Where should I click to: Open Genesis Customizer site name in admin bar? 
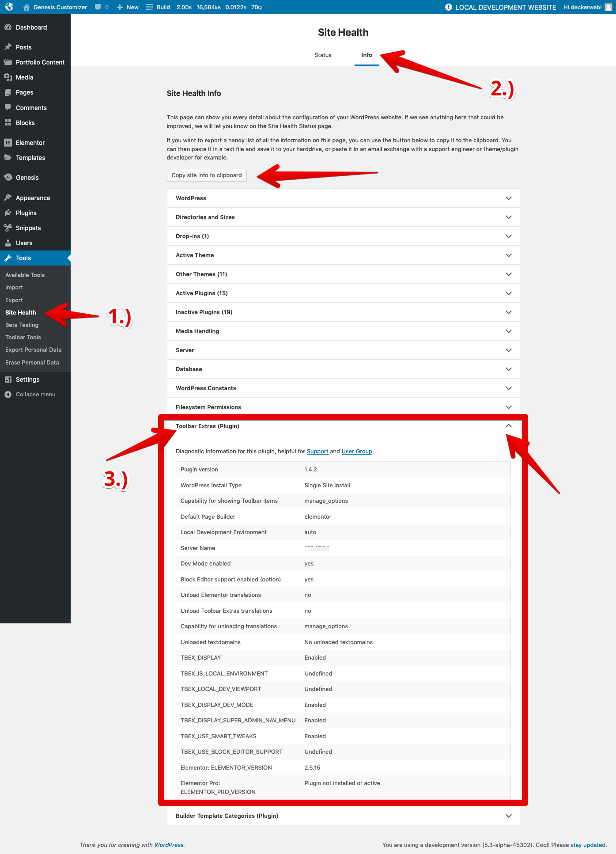(60, 7)
